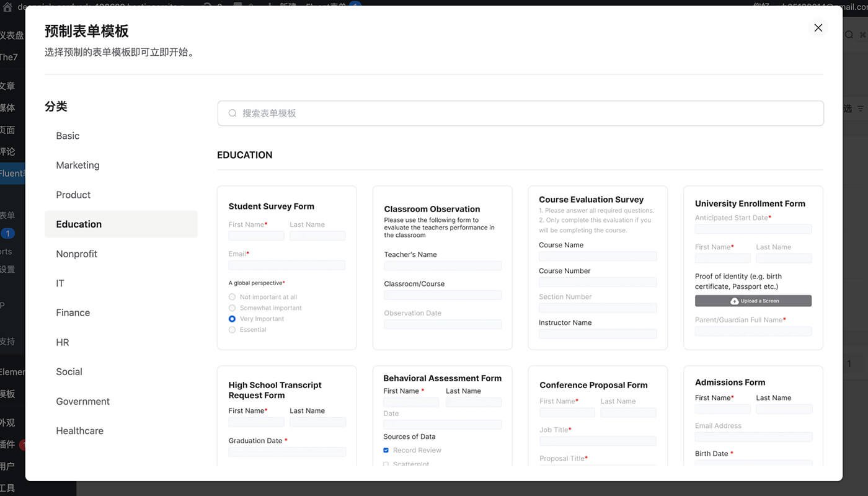Close the predefined form templates dialog
This screenshot has width=868, height=496.
point(818,28)
